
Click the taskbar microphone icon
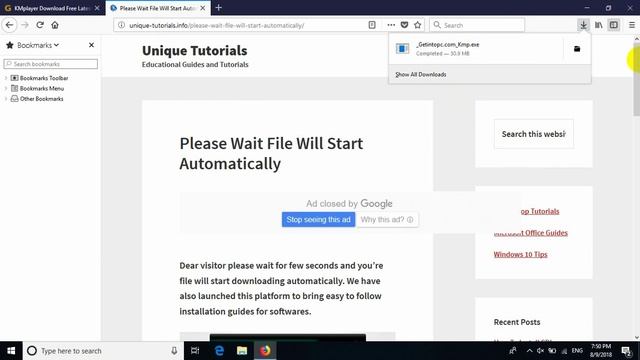174,351
